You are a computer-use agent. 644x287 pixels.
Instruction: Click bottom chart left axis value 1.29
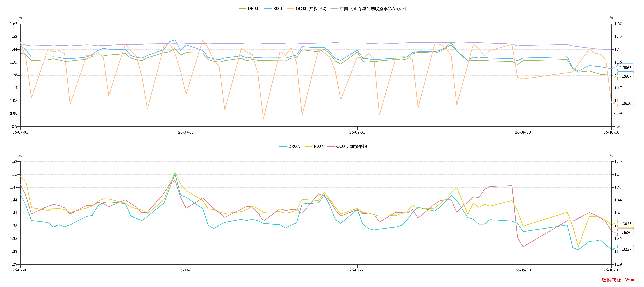pyautogui.click(x=14, y=264)
